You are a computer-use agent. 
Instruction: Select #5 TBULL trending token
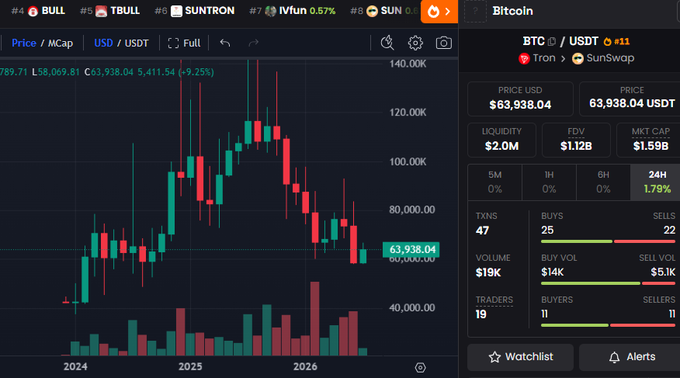tap(110, 11)
